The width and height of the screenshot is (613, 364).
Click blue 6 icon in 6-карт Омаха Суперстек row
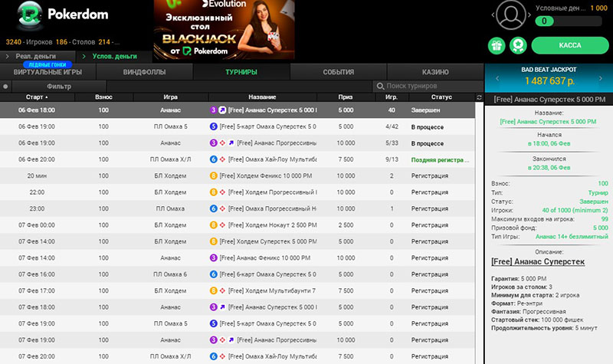pos(214,274)
